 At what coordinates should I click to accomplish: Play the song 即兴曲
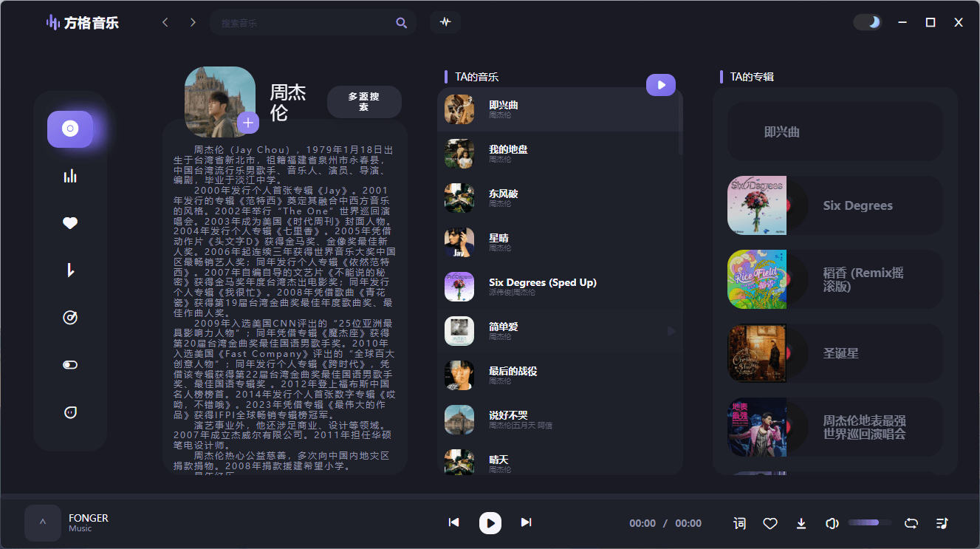tap(560, 109)
